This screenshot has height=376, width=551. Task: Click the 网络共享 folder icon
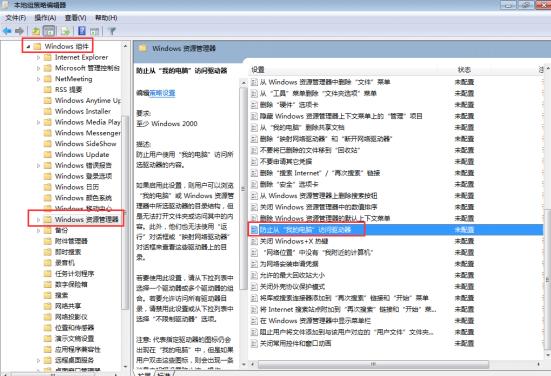48,306
